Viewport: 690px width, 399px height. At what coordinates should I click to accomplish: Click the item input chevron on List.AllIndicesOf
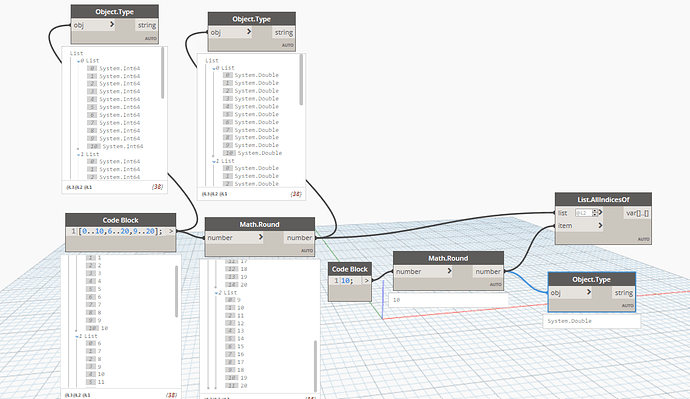coord(600,225)
